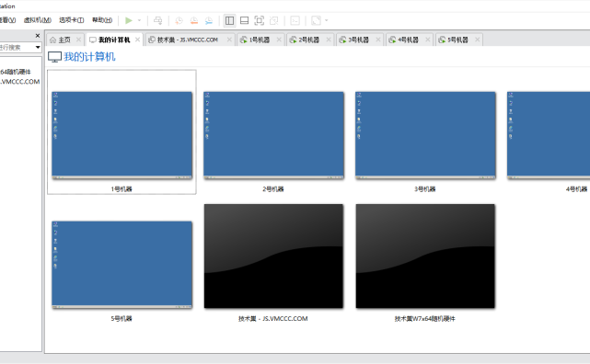
Task: Click the running VM icon on 1号机器 tab
Action: pyautogui.click(x=243, y=40)
